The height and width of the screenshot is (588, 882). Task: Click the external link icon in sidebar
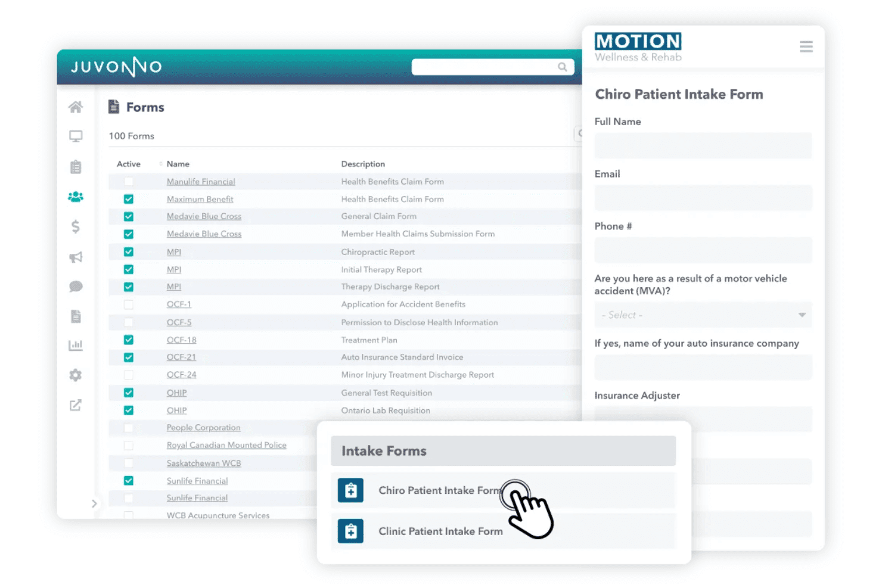click(x=76, y=405)
